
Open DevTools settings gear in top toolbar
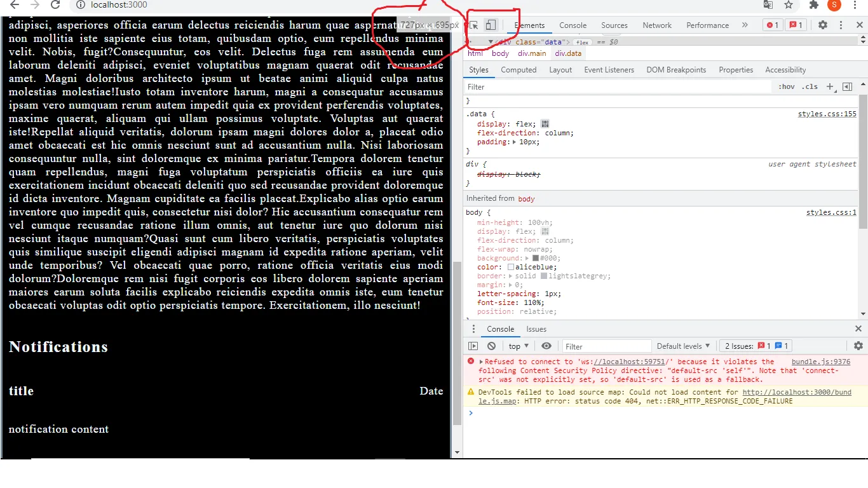(823, 25)
